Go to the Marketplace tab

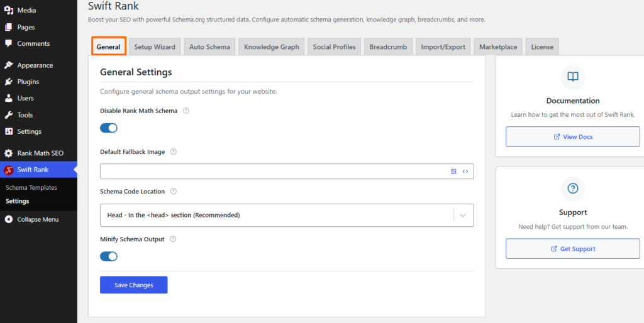tap(498, 47)
